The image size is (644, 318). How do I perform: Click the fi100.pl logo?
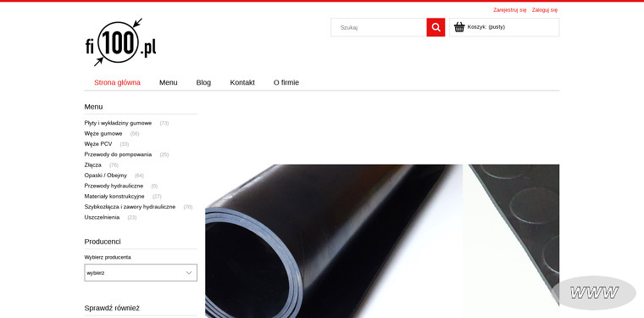click(x=120, y=42)
